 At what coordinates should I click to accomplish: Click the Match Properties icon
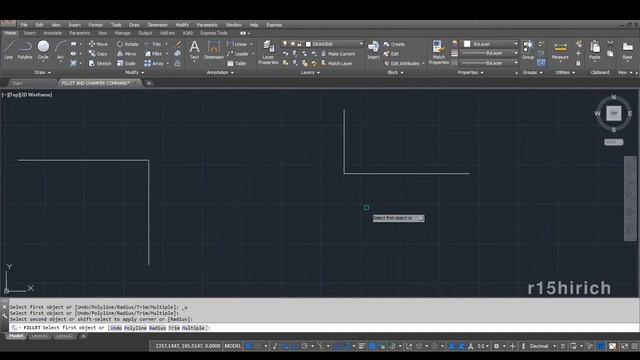pyautogui.click(x=439, y=52)
